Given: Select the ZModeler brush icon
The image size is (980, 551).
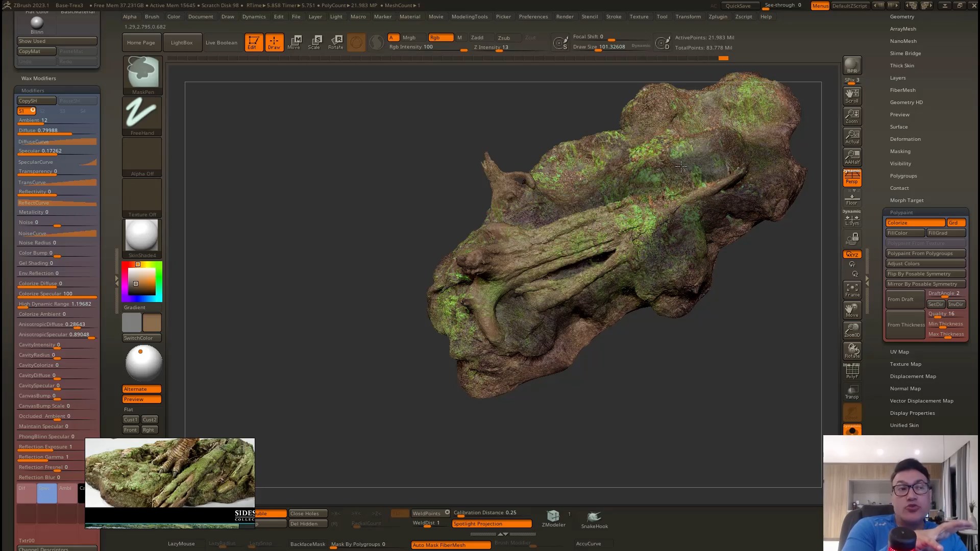Looking at the screenshot, I should (x=553, y=518).
